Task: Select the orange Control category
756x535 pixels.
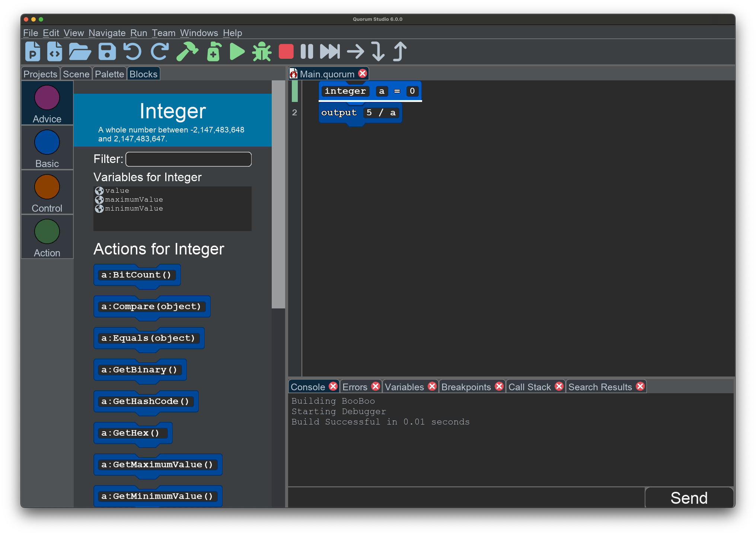Action: coord(47,192)
